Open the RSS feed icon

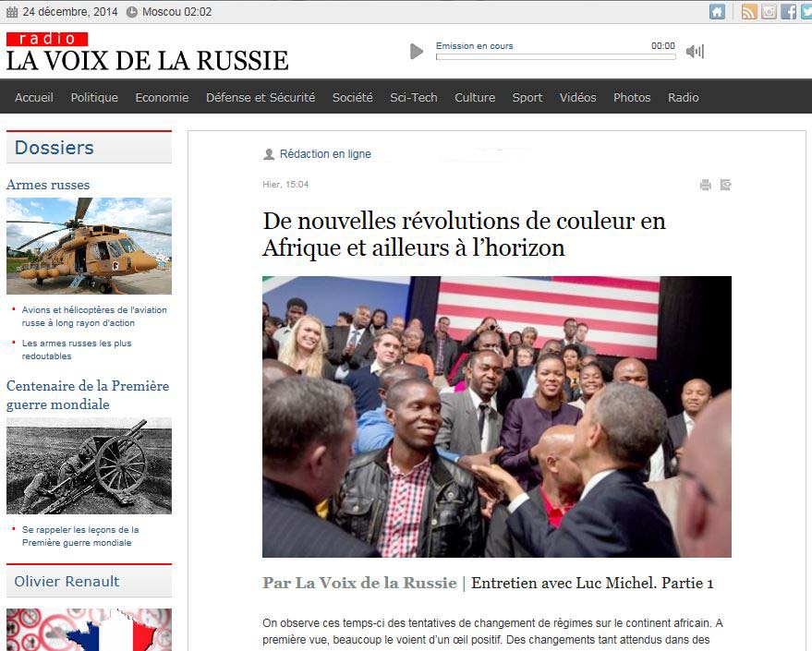749,11
